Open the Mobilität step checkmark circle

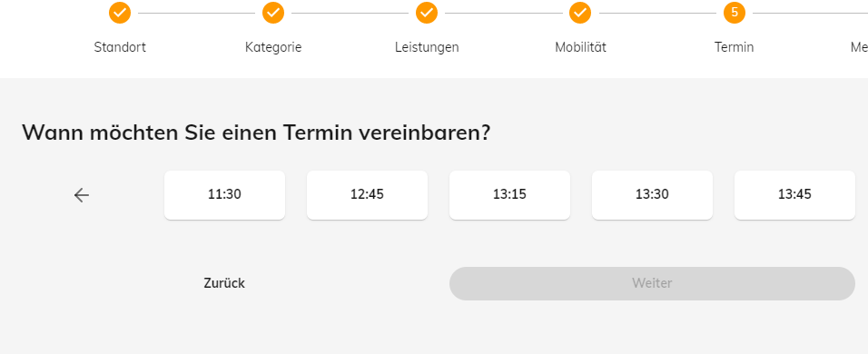(580, 13)
